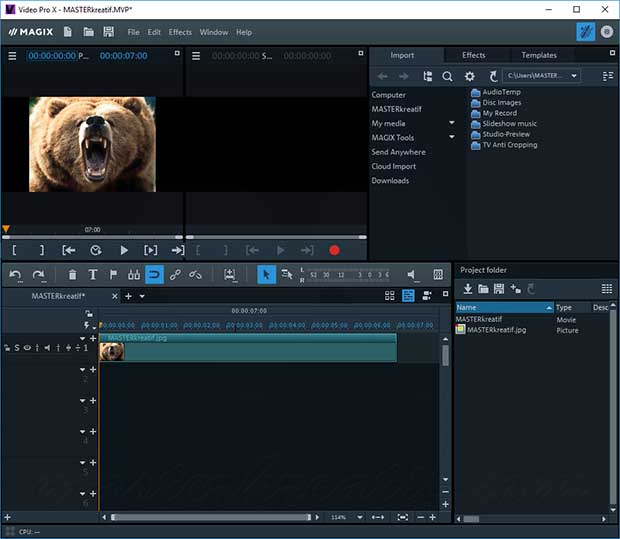The image size is (620, 539).
Task: Sort project folder by Name column
Action: pyautogui.click(x=504, y=307)
